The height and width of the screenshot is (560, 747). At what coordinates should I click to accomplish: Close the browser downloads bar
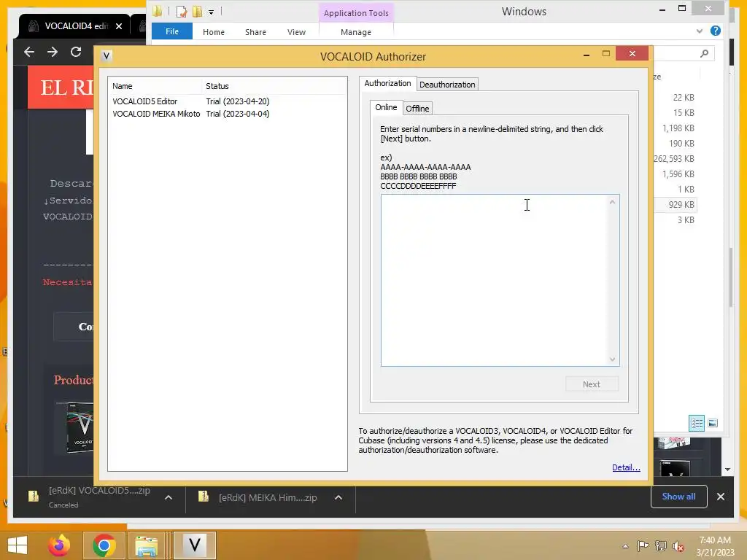(x=720, y=497)
